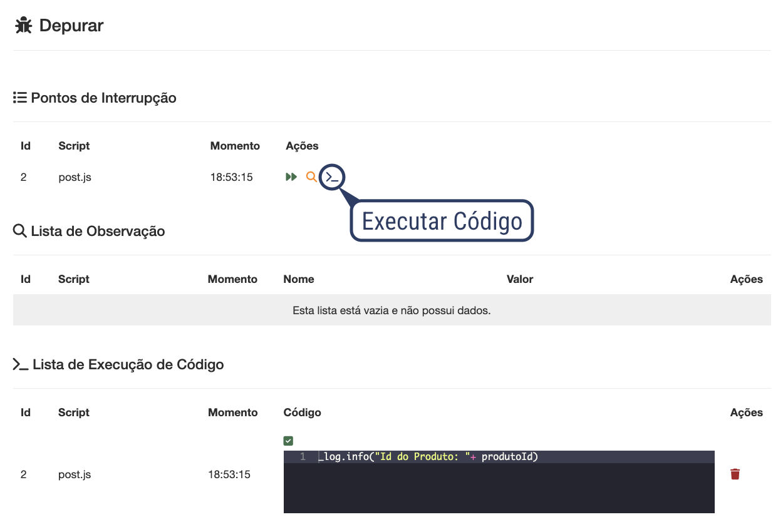Click "Id do Produto: " string in editor
The width and height of the screenshot is (783, 532).
pyautogui.click(x=422, y=457)
